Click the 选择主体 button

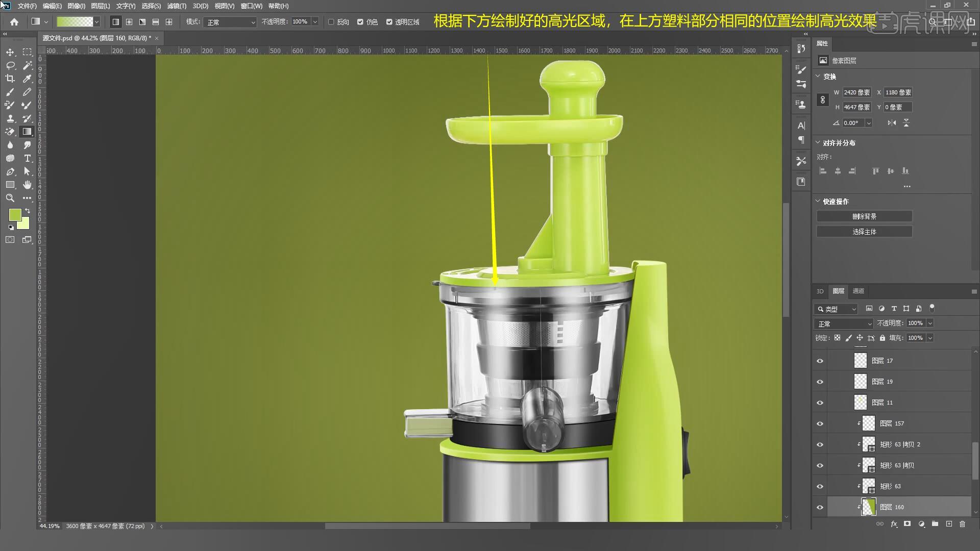[864, 232]
